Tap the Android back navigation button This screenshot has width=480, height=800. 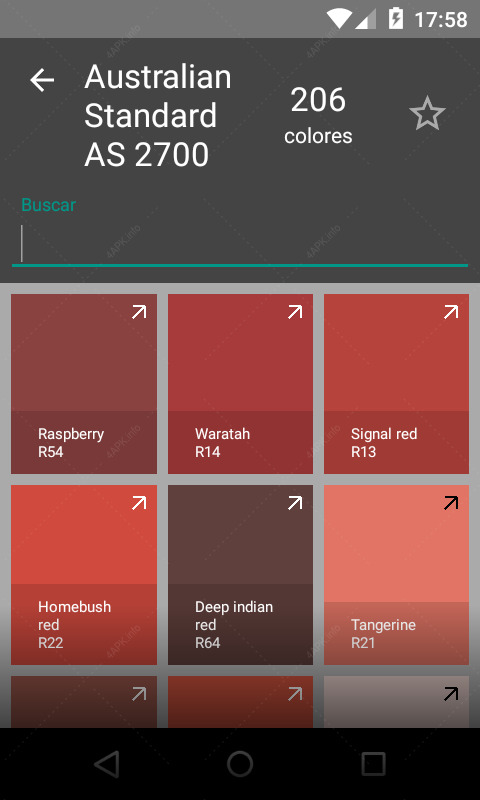[107, 764]
